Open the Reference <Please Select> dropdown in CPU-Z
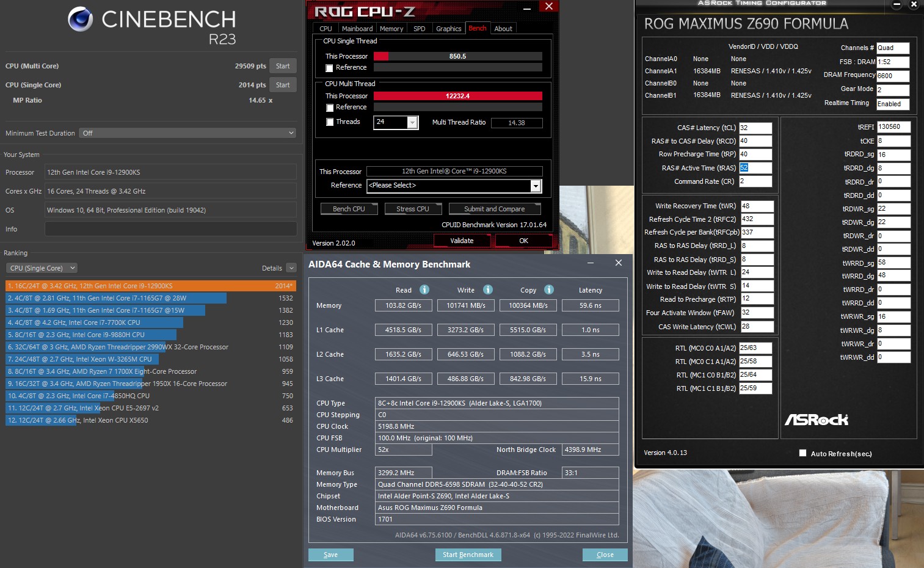 point(536,186)
